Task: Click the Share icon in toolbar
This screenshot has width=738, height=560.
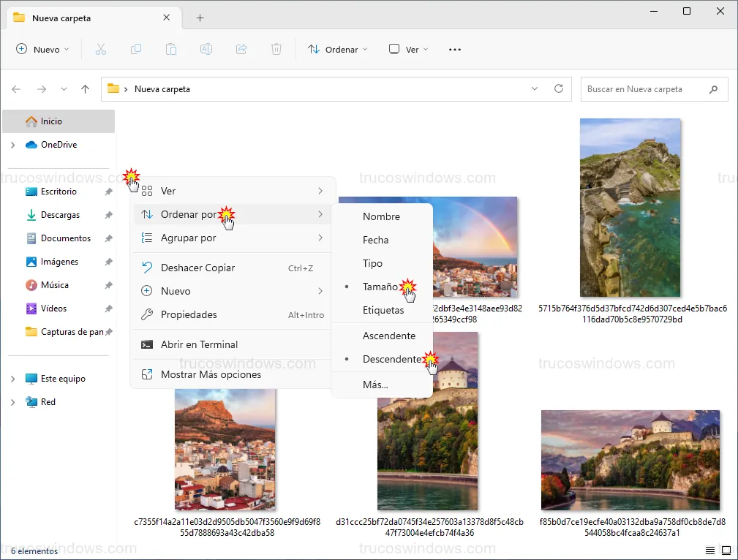Action: (241, 49)
